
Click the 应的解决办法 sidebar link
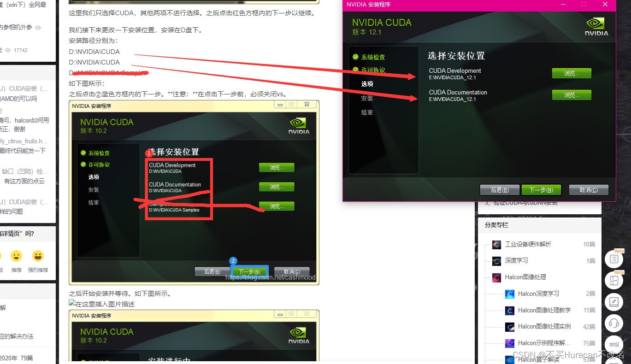[x=17, y=336]
